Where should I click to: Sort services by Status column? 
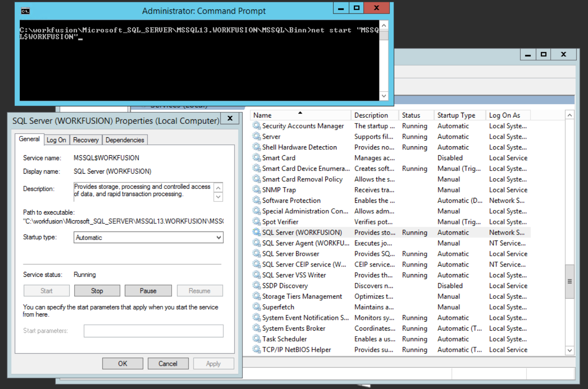(416, 115)
